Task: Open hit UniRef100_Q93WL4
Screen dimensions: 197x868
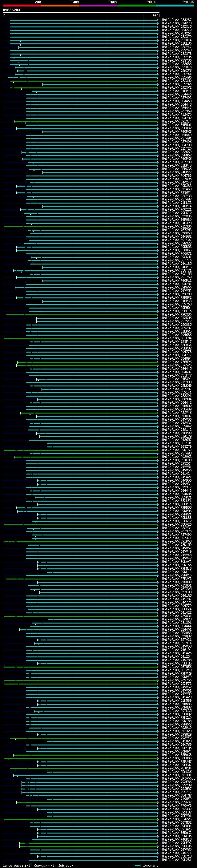Action: [x=177, y=40]
